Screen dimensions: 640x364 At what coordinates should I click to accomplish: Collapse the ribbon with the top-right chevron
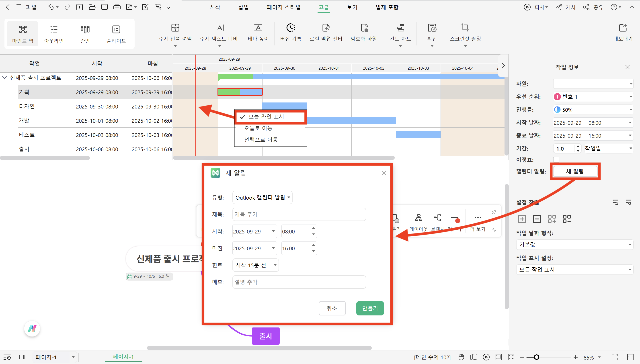(632, 7)
